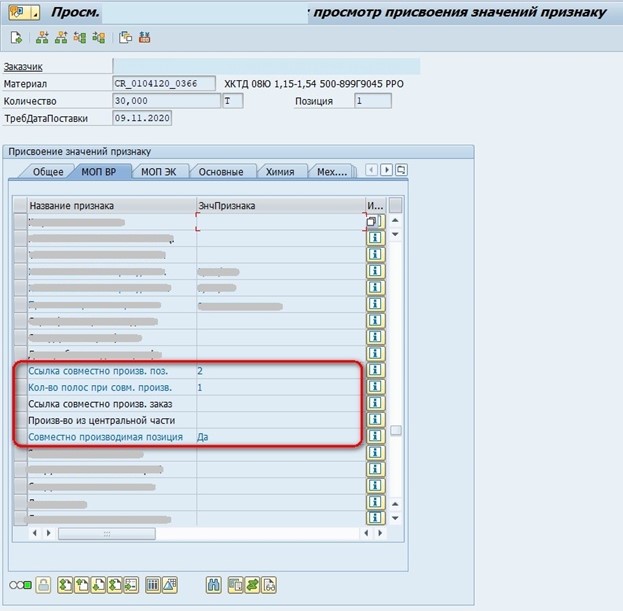The height and width of the screenshot is (611, 623).
Task: Open info for Ссылка совместно произв. заказ row
Action: coord(375,403)
